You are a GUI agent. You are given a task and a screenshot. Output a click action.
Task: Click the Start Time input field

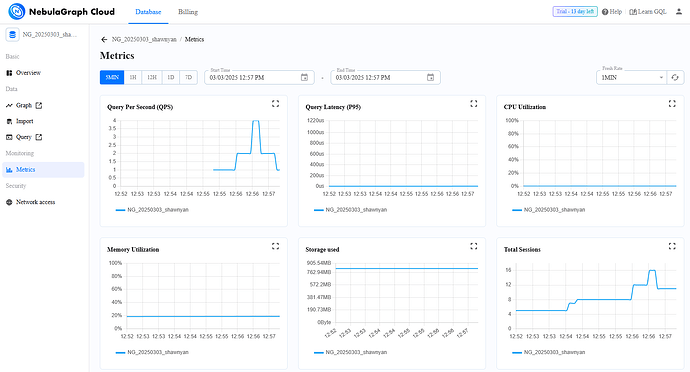tap(259, 77)
